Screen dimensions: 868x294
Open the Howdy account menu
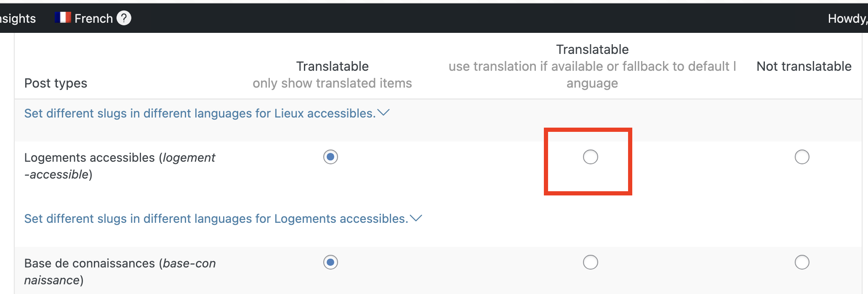pos(847,18)
